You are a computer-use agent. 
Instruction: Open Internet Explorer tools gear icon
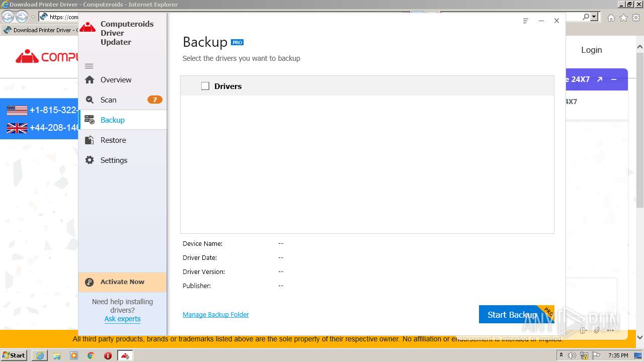tap(635, 18)
